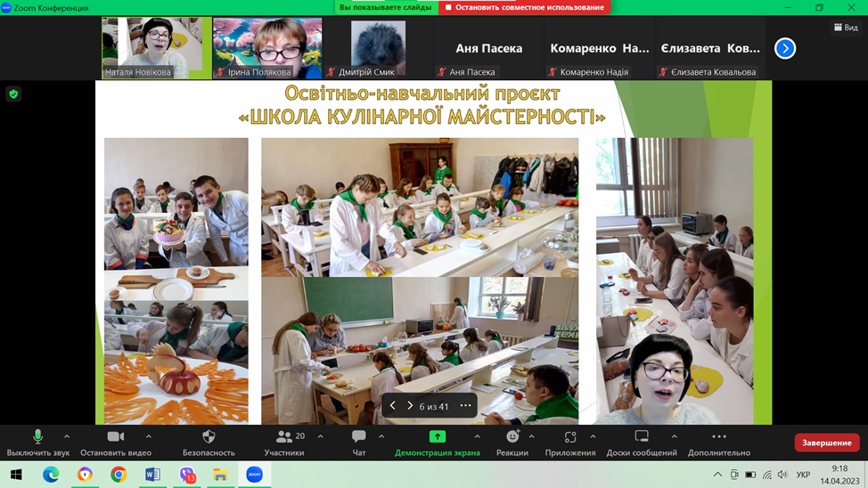Open the Безопасность shield icon
Screen dimensions: 868x488
click(x=209, y=437)
